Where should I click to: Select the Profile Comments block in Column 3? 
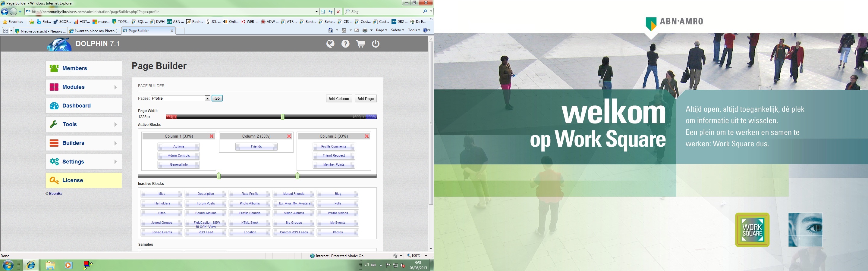334,147
